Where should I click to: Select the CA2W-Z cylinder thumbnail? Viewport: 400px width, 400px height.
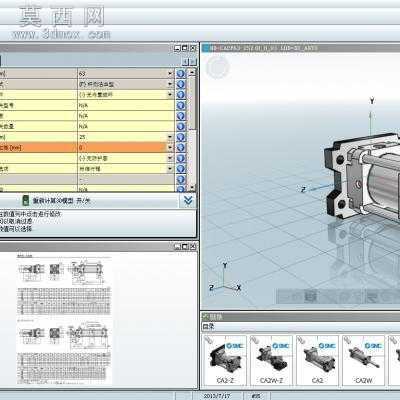(271, 361)
